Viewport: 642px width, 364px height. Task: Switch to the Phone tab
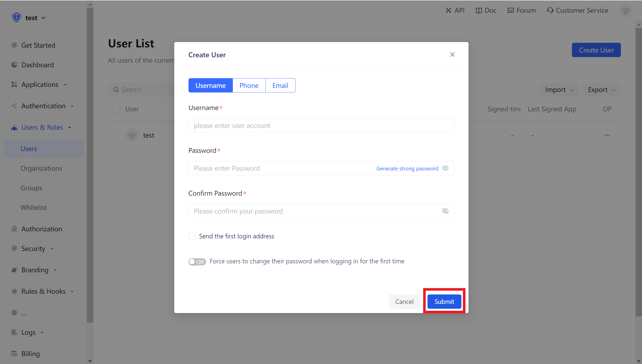coord(249,85)
